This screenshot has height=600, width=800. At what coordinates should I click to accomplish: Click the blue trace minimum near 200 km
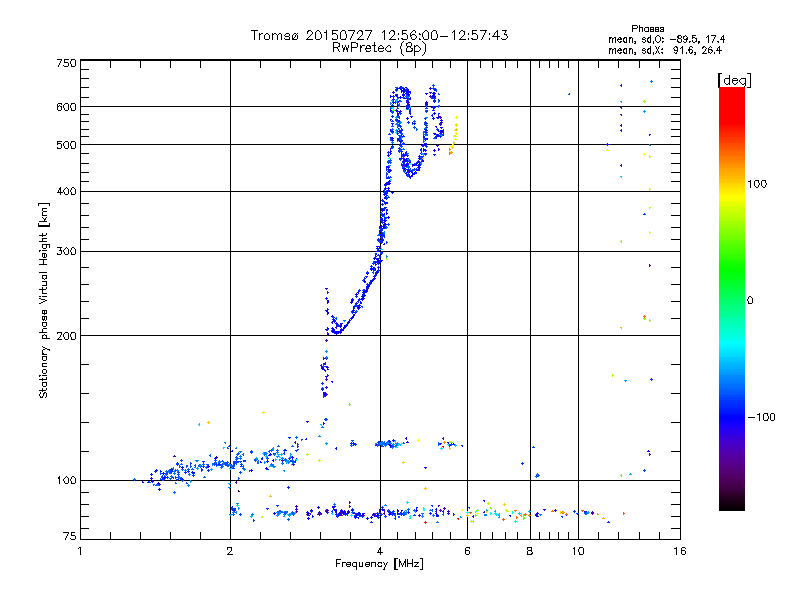point(336,331)
